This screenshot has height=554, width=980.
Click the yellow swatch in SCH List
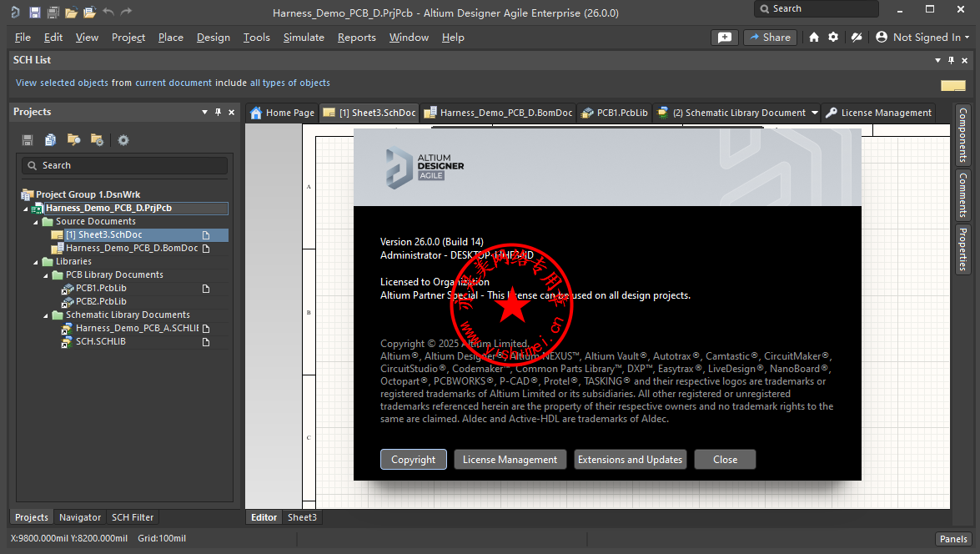click(x=952, y=85)
